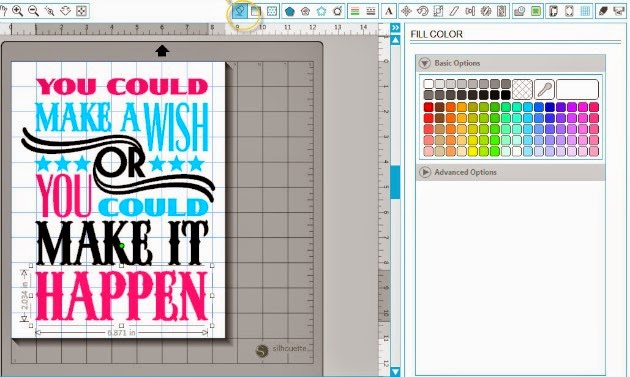The height and width of the screenshot is (377, 630).
Task: Select the pink 'YOU COULD' heading text
Action: coord(121,86)
